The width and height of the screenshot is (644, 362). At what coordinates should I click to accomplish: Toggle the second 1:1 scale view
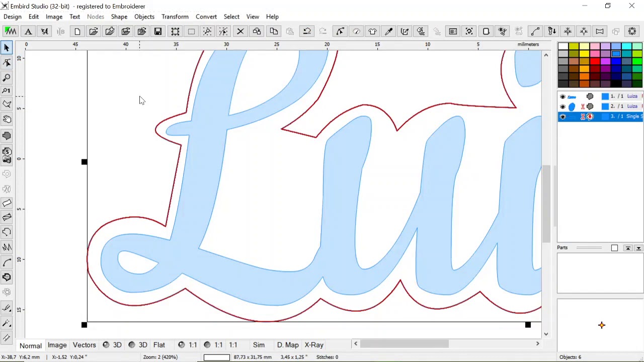[213, 345]
